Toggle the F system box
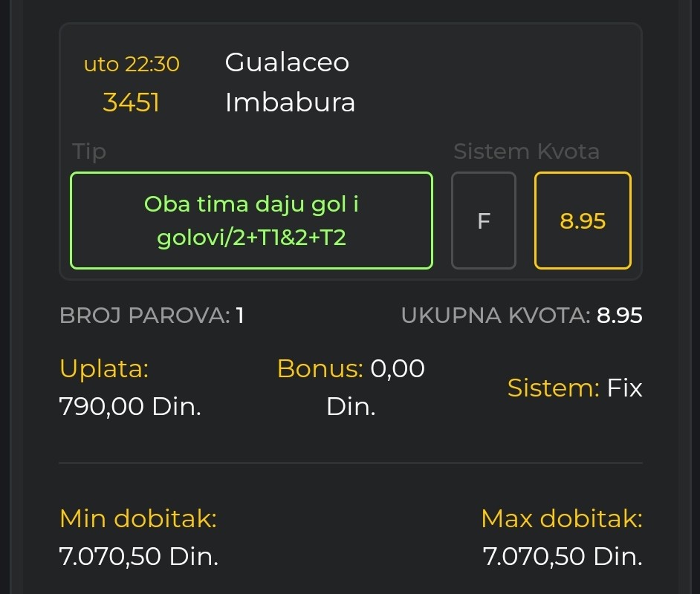This screenshot has width=700, height=594. [484, 221]
